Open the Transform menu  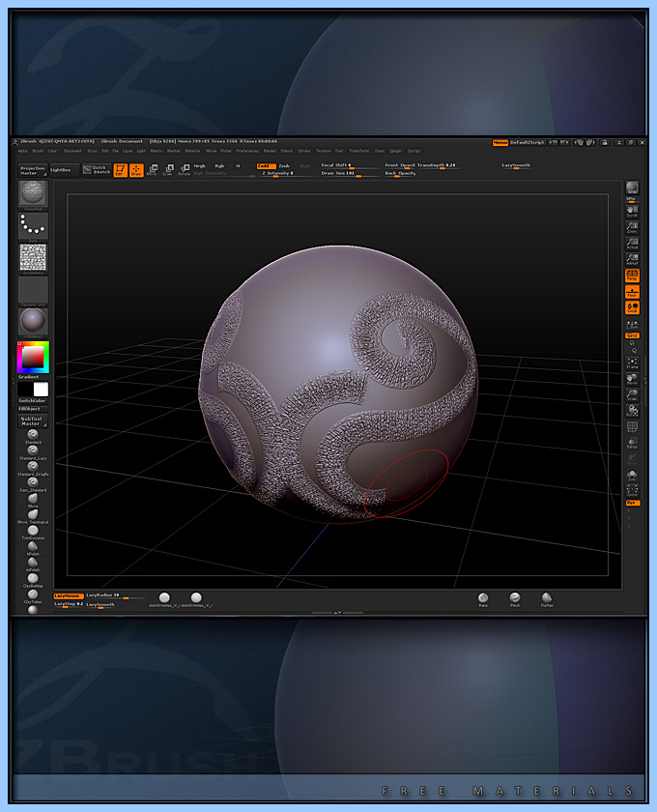pos(358,151)
